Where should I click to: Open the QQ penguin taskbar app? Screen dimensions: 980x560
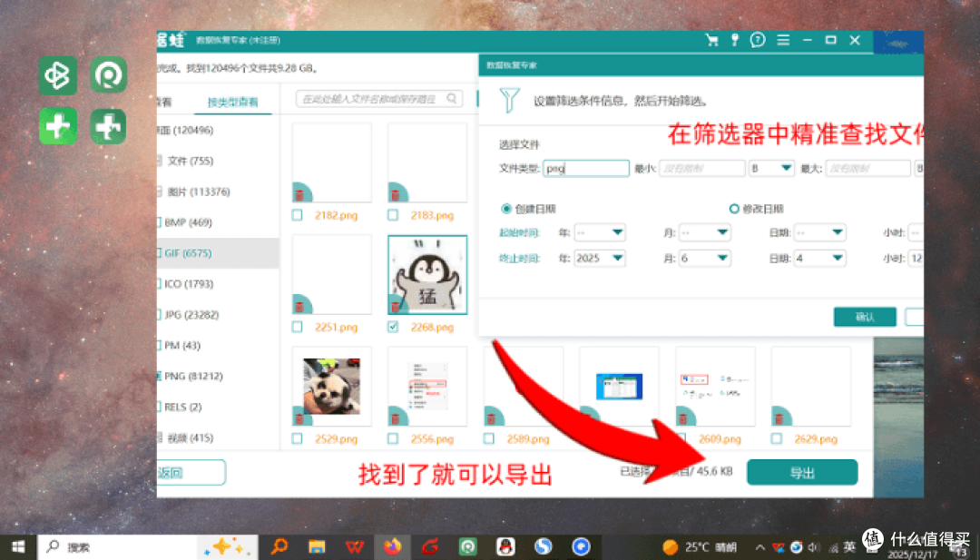click(505, 547)
